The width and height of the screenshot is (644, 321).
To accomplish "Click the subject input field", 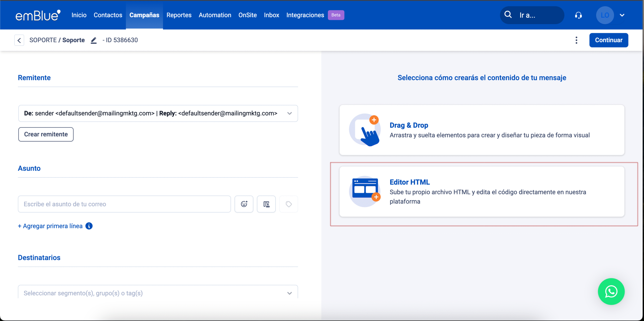I will (x=124, y=204).
